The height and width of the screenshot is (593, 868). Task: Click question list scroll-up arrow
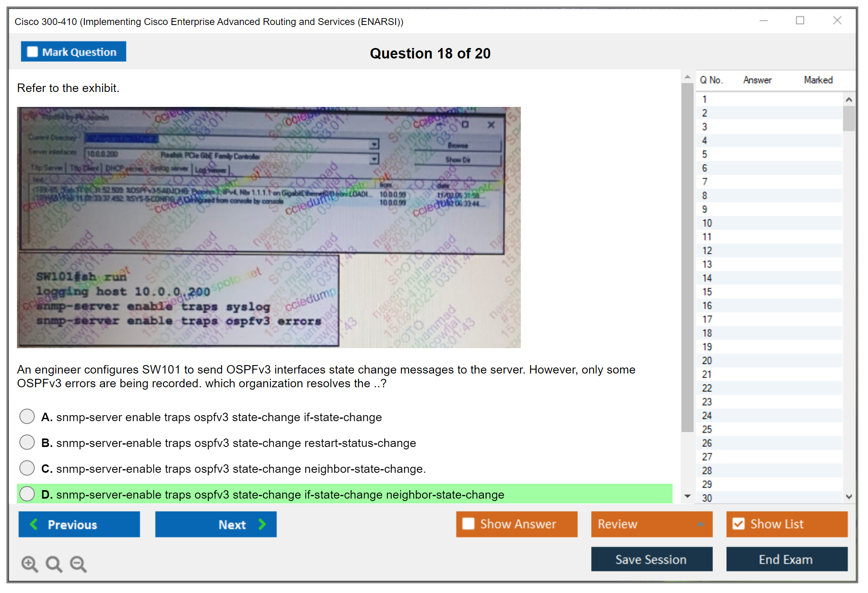[x=849, y=100]
